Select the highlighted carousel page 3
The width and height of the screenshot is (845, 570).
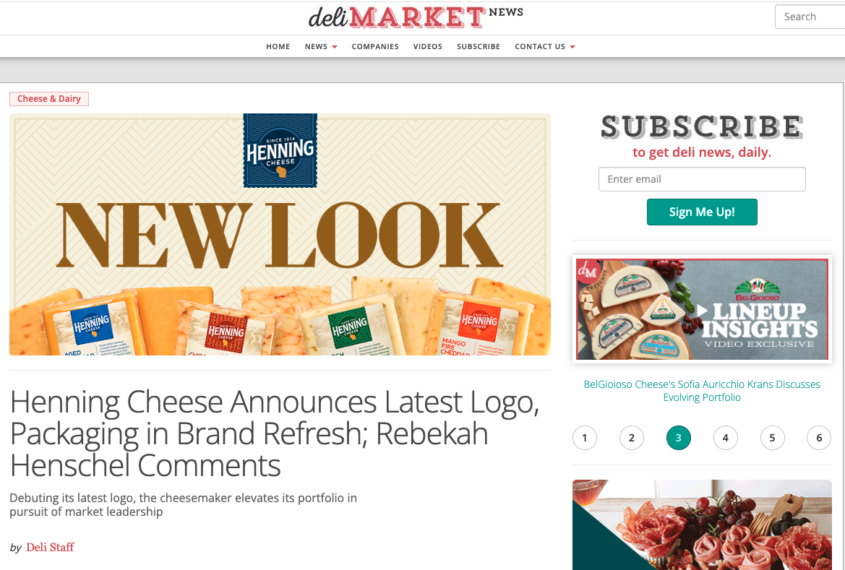click(678, 437)
